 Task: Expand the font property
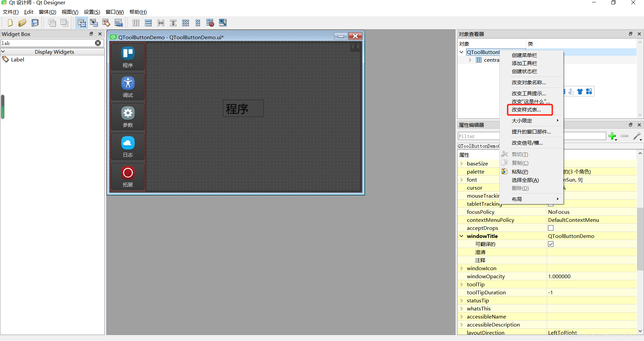click(462, 180)
